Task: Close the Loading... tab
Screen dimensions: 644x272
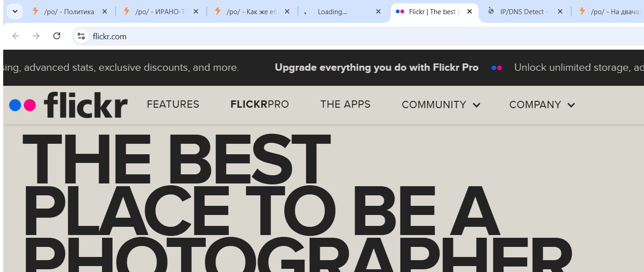Action: click(378, 11)
